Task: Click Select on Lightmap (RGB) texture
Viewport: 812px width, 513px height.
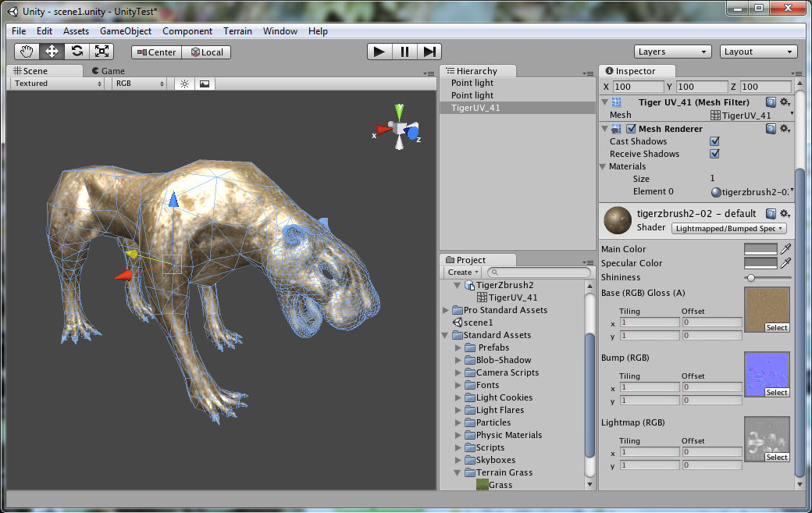Action: pyautogui.click(x=777, y=457)
